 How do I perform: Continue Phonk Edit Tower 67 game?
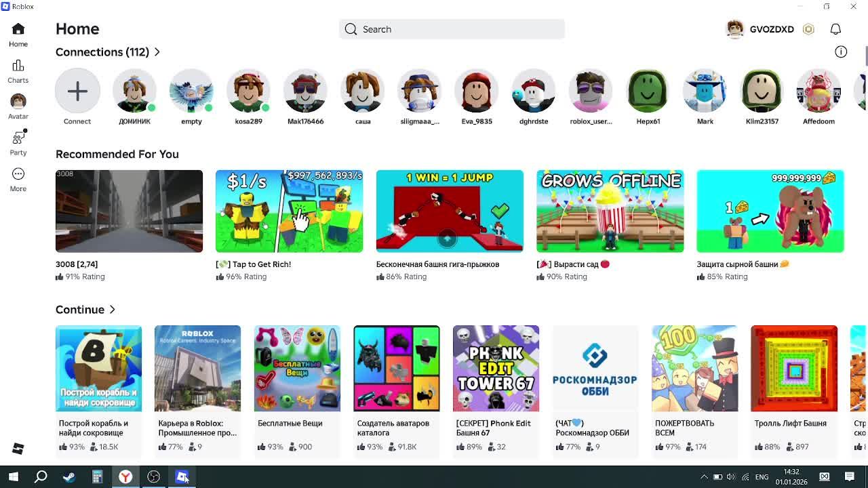pyautogui.click(x=496, y=368)
